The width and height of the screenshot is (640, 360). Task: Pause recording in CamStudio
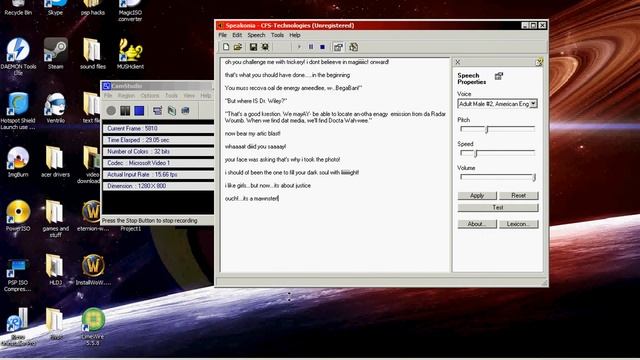tap(125, 111)
